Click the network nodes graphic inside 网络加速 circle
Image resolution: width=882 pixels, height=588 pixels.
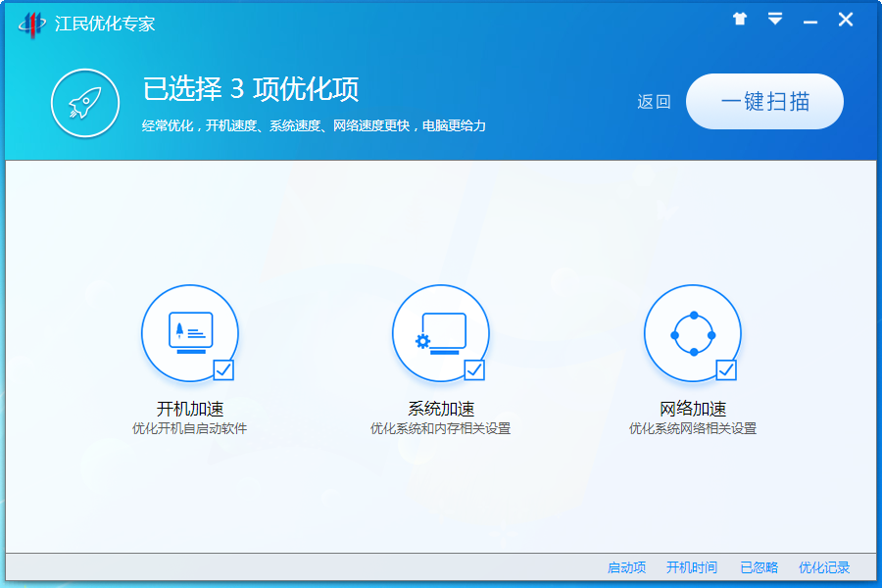coord(693,333)
